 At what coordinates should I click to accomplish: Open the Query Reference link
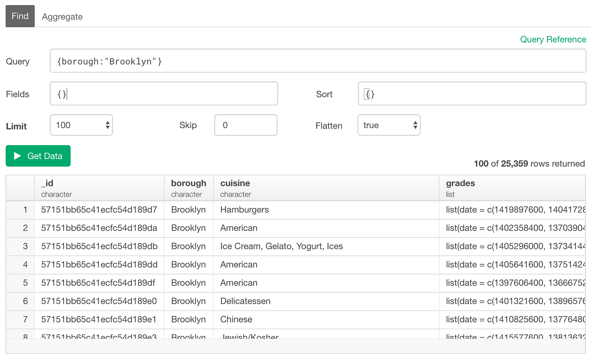tap(553, 39)
